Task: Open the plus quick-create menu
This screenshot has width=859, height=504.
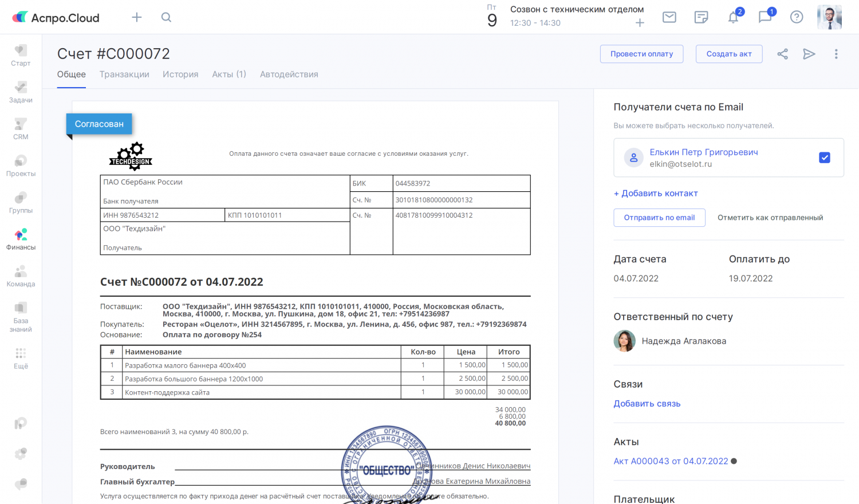Action: point(136,17)
